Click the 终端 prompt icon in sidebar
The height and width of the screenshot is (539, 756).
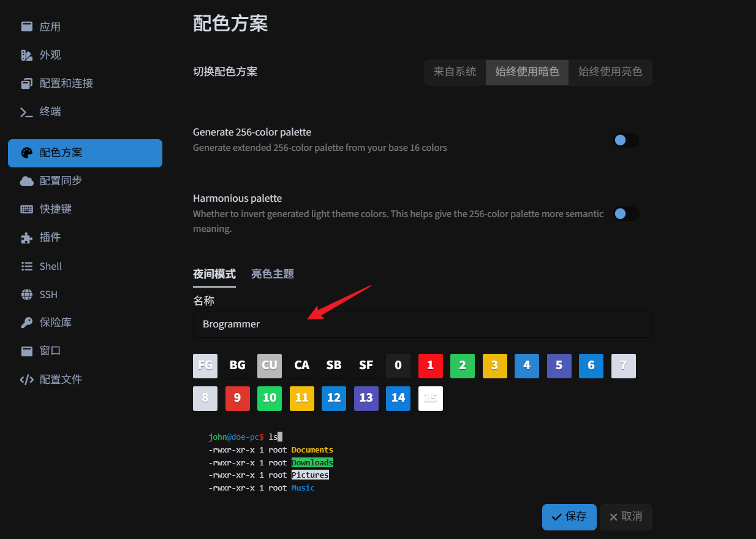26,112
